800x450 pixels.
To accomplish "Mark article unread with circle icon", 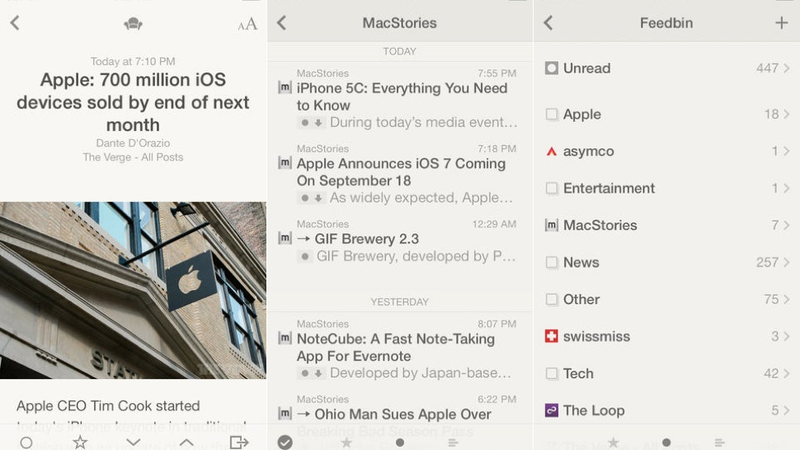I will click(x=27, y=442).
